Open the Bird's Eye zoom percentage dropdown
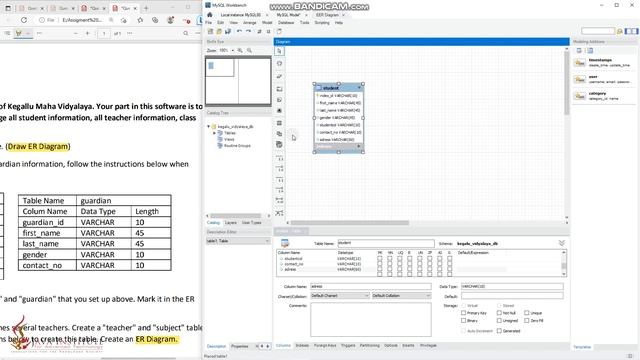Screen dimensions: 640x360 [x=232, y=51]
